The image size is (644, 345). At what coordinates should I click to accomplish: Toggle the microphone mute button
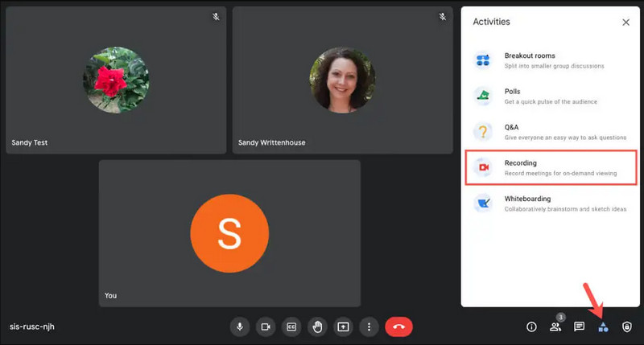pyautogui.click(x=239, y=327)
